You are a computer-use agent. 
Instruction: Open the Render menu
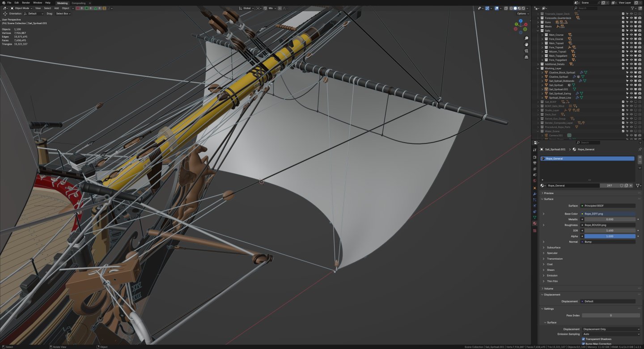click(26, 3)
